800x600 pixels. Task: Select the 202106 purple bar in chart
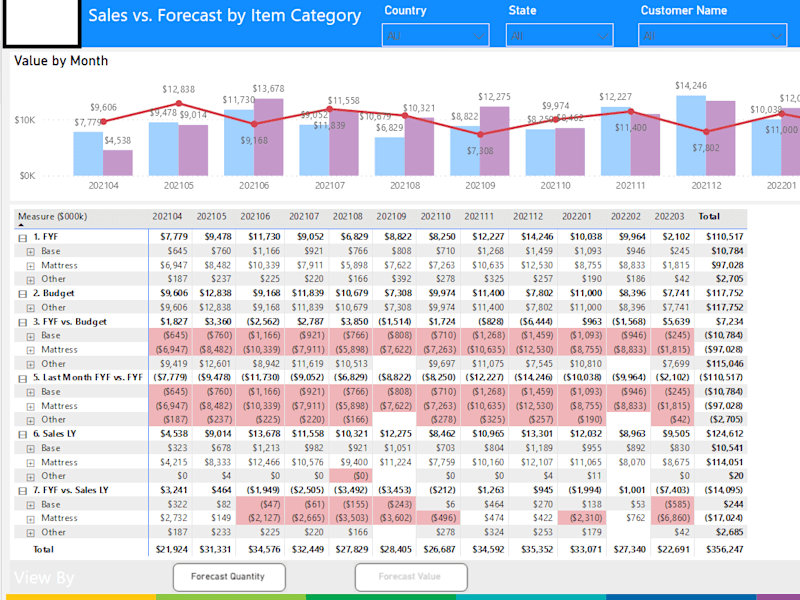(x=268, y=137)
